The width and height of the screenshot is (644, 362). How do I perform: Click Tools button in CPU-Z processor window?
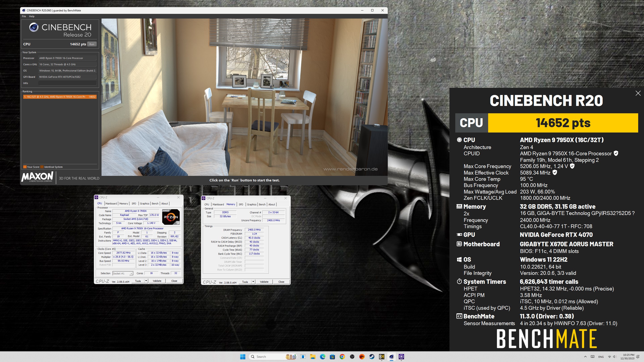138,281
